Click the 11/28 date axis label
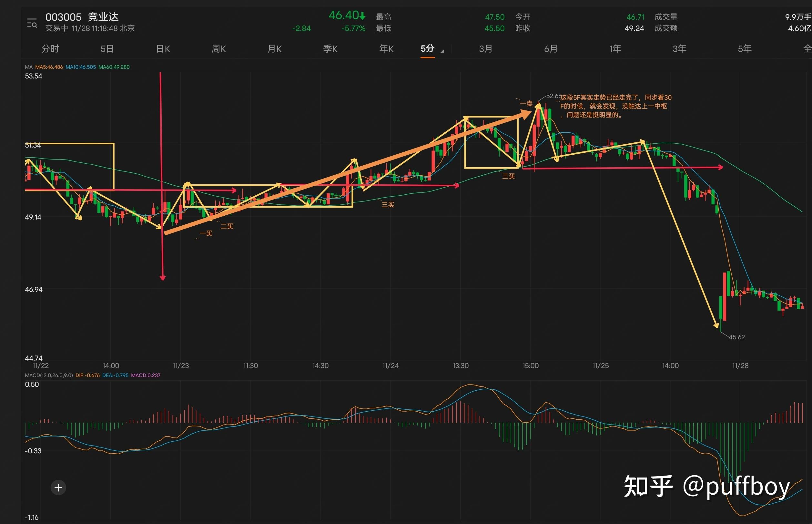This screenshot has width=812, height=524. [x=740, y=365]
